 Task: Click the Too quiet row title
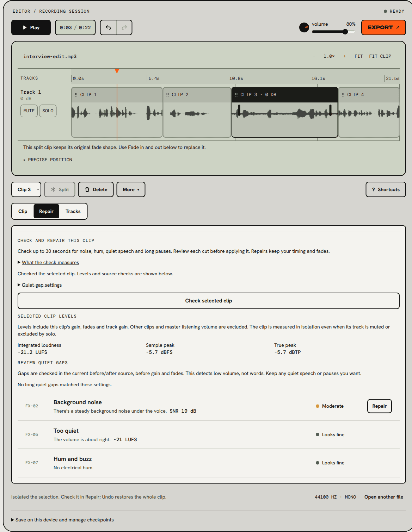tap(66, 431)
